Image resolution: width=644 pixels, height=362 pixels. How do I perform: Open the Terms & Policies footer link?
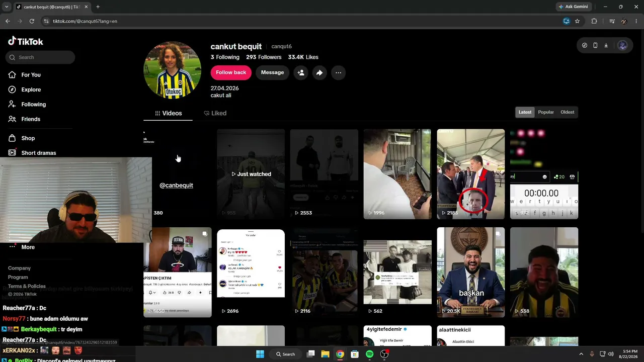(27, 287)
